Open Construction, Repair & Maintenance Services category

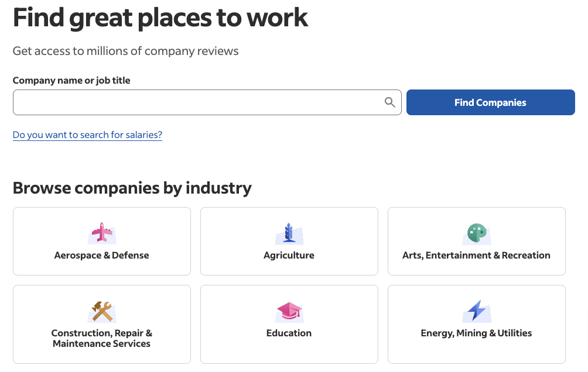[x=101, y=324]
